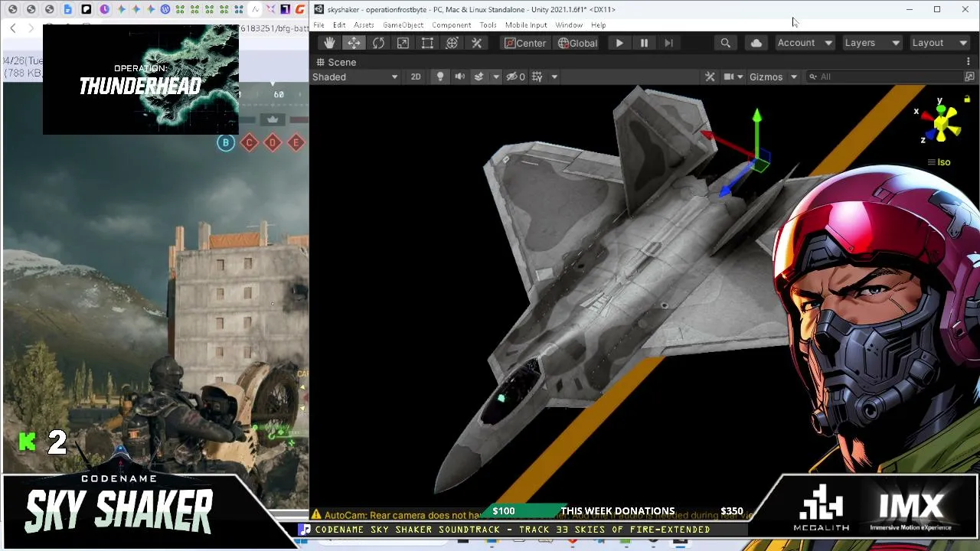Open the Edit menu
This screenshot has width=980, height=551.
(339, 25)
